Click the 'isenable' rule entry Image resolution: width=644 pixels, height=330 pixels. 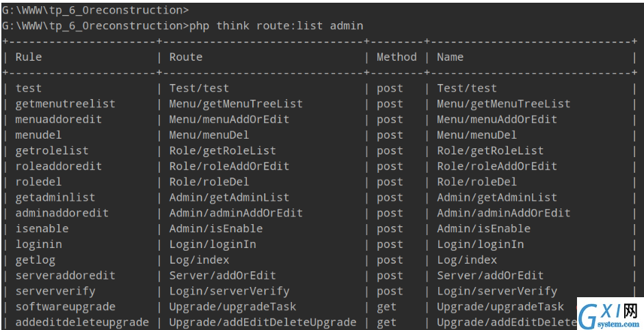pyautogui.click(x=42, y=229)
